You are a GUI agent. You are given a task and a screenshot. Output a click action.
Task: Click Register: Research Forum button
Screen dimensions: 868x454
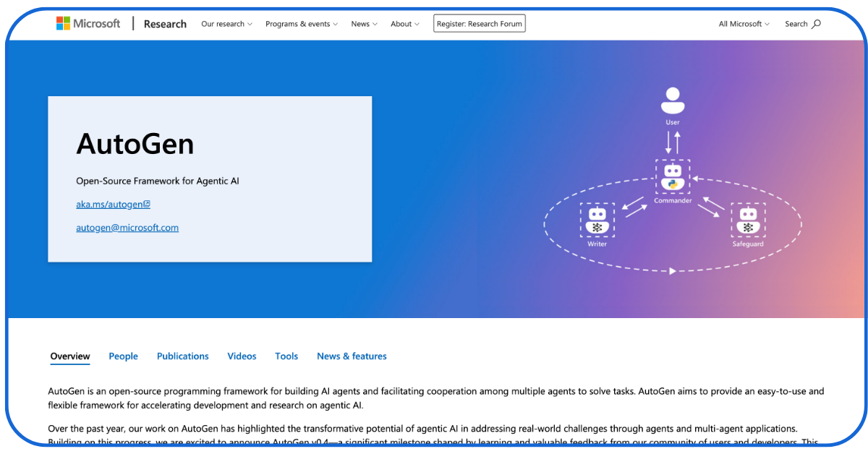pos(480,24)
